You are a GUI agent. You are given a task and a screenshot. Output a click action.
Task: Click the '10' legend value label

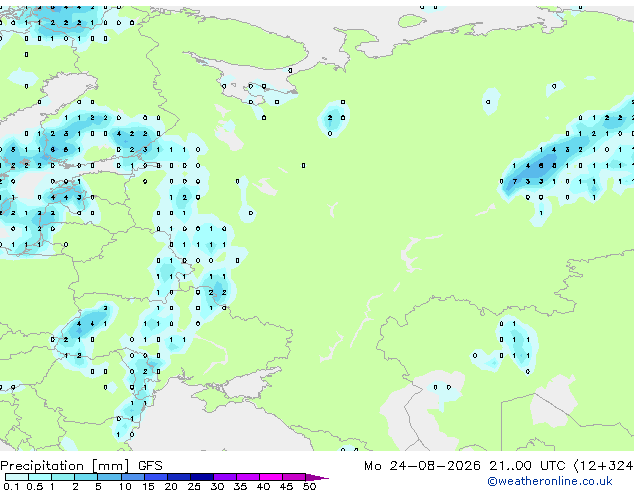point(125,486)
